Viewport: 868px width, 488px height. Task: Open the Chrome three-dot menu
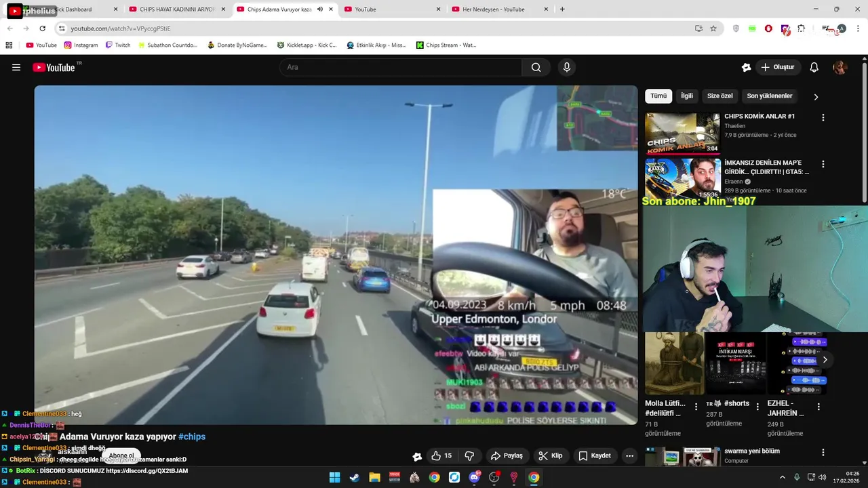click(x=858, y=28)
